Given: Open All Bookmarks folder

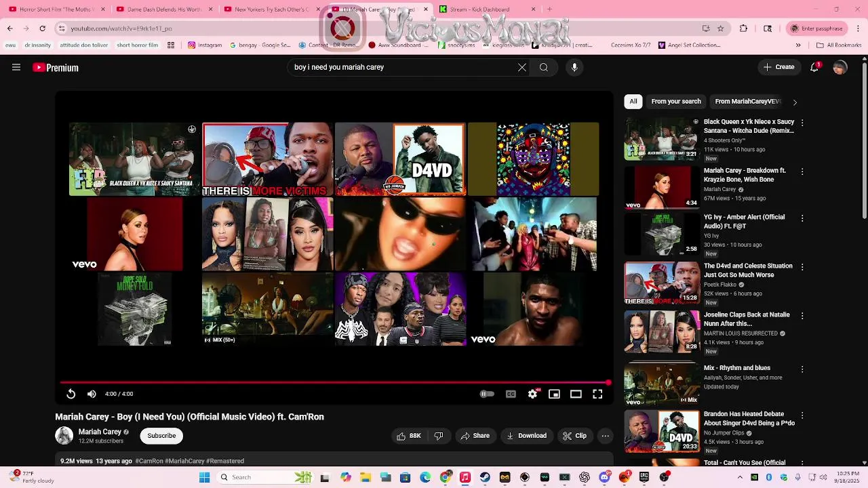Looking at the screenshot, I should pyautogui.click(x=839, y=45).
